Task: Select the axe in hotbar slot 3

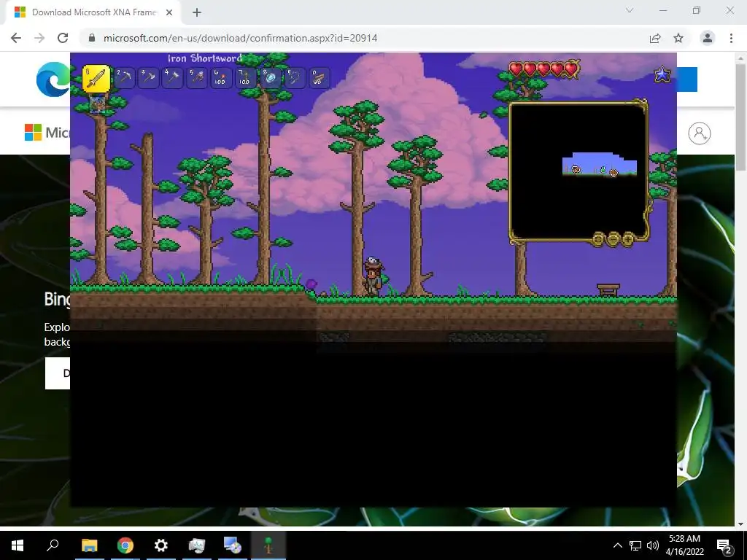Action: (x=149, y=77)
